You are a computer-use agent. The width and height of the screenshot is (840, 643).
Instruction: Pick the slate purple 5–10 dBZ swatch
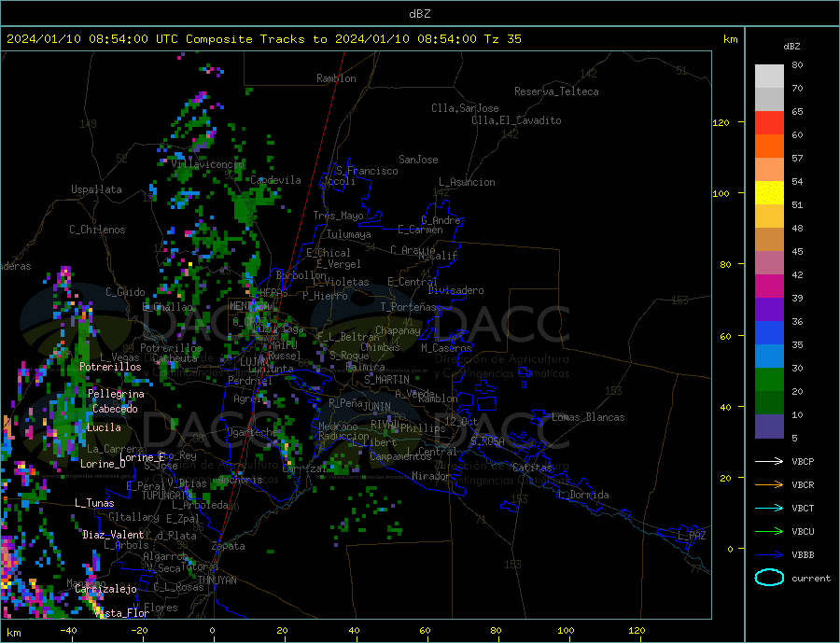pos(769,426)
